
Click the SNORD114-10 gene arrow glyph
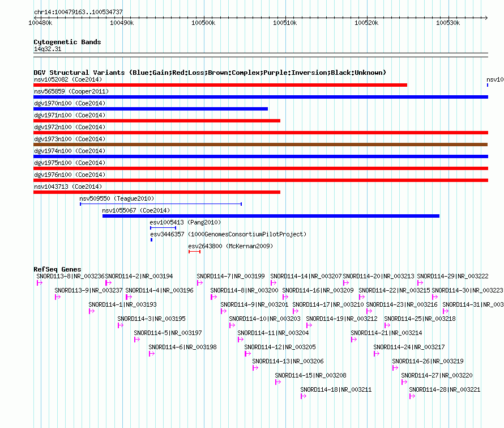232,325
